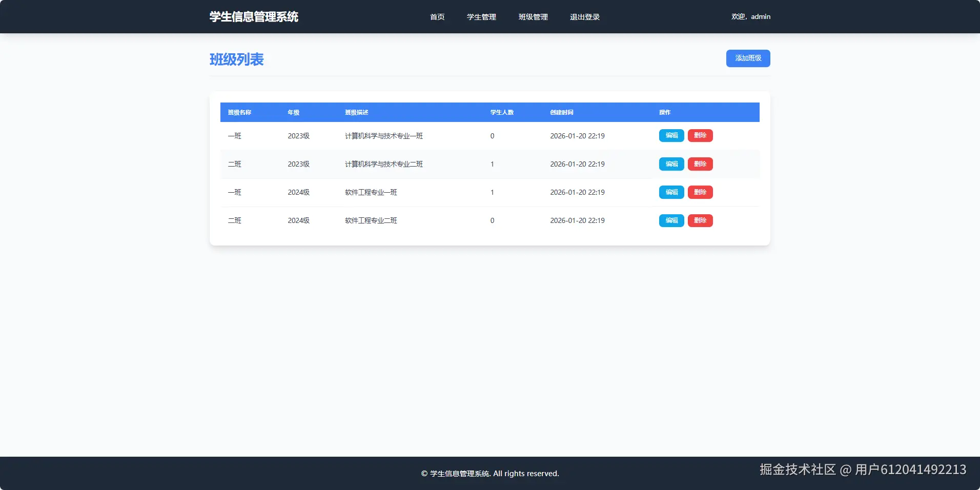Open the 班级管理 menu item
The width and height of the screenshot is (980, 490).
pos(533,16)
